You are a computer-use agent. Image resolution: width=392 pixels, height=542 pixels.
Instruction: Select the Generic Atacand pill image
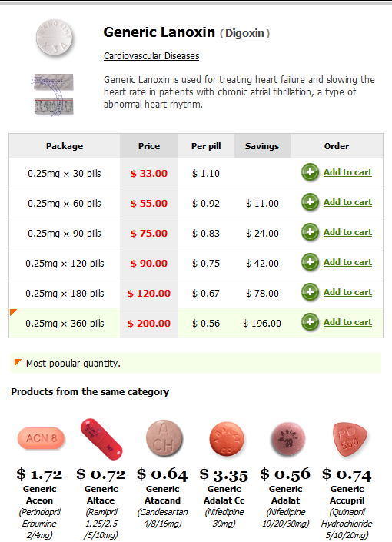click(x=164, y=439)
